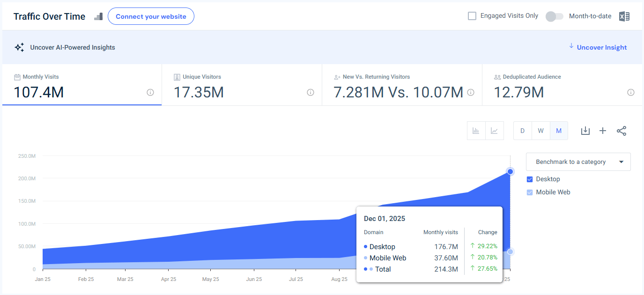
Task: Click Connect your website
Action: pos(151,16)
